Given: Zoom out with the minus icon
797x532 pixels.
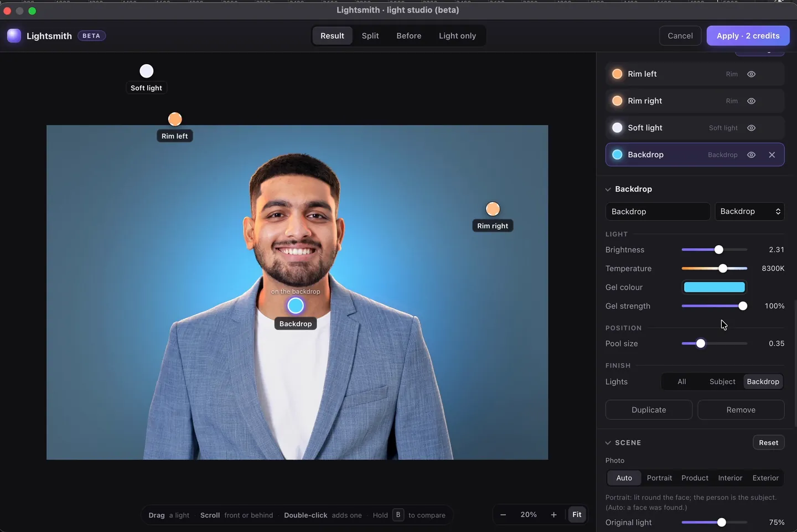Looking at the screenshot, I should [503, 515].
